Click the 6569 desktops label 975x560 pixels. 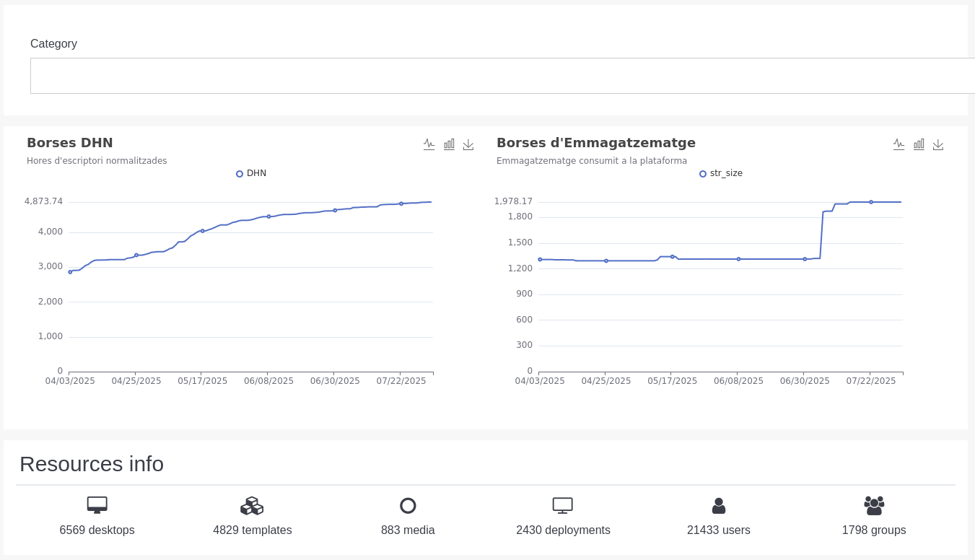[97, 530]
